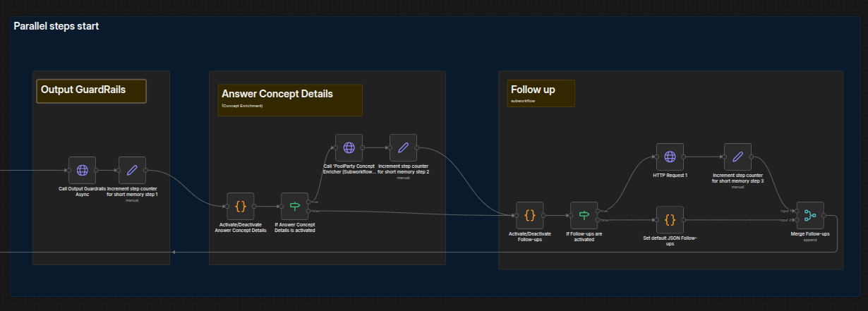Open Activate/Deactivate Answer Concept Details node
The height and width of the screenshot is (311, 868).
pyautogui.click(x=241, y=206)
